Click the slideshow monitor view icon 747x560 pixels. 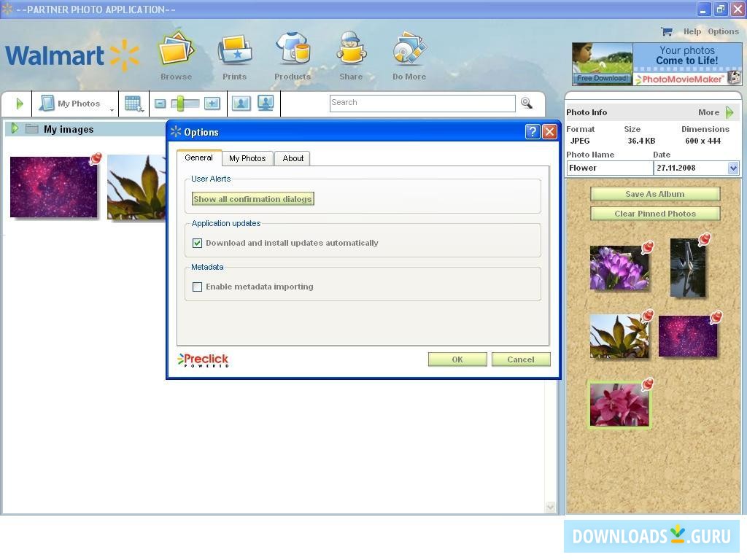[x=266, y=103]
